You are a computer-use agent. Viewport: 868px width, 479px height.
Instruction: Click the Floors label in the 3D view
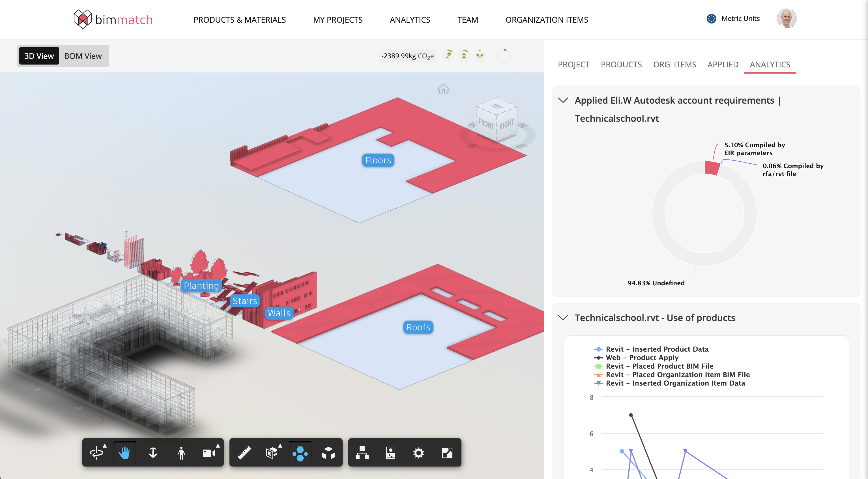[x=377, y=160]
